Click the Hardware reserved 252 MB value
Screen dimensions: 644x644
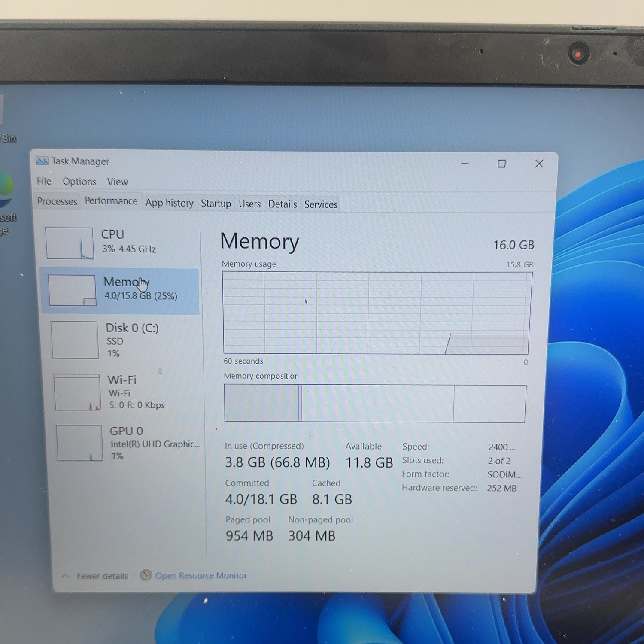(x=501, y=488)
